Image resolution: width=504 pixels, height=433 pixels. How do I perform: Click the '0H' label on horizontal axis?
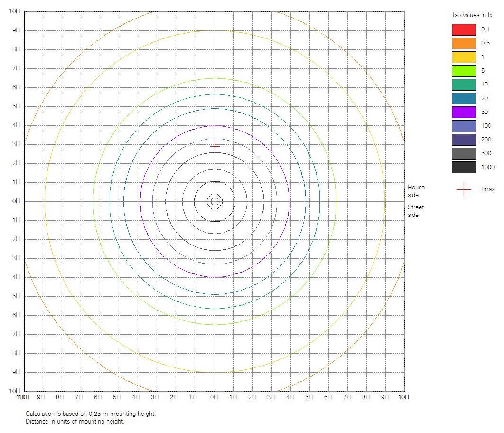pyautogui.click(x=214, y=397)
